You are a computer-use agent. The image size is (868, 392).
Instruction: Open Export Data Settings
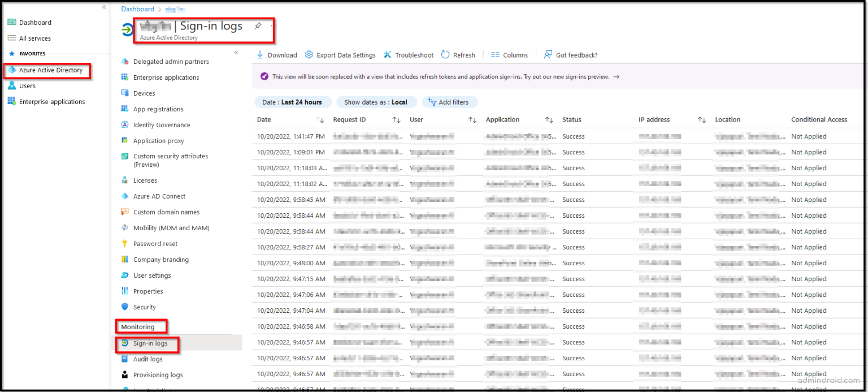[x=340, y=55]
